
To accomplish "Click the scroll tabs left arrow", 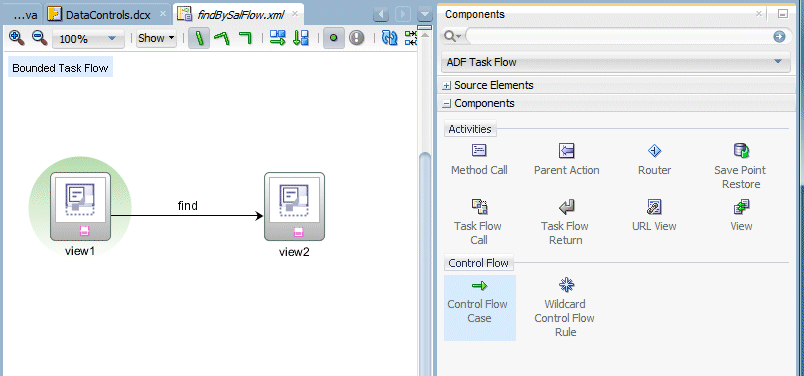I will 381,14.
